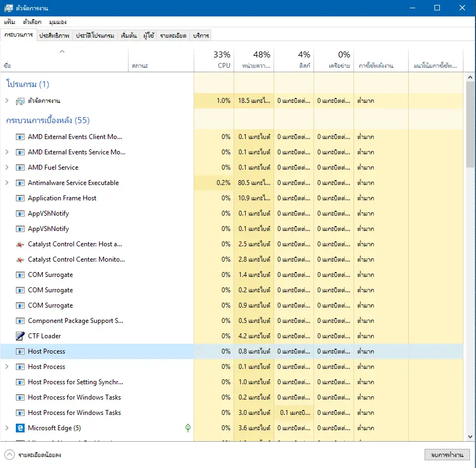Screen dimensions: 476x468
Task: Open the แฟ้ม menu
Action: (9, 22)
